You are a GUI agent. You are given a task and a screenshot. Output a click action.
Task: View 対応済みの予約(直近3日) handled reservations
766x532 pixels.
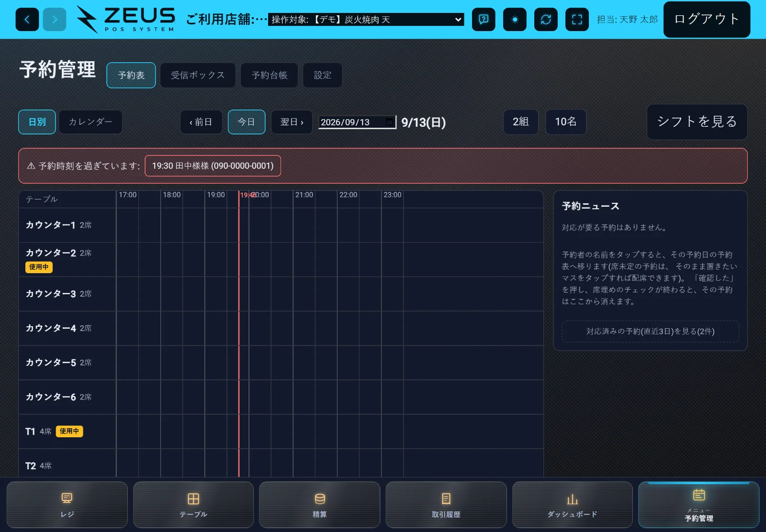pyautogui.click(x=650, y=332)
